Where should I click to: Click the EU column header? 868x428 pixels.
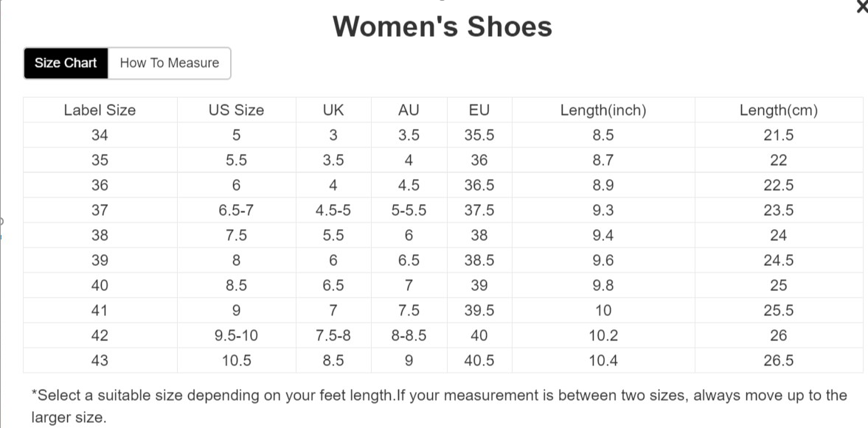point(479,110)
